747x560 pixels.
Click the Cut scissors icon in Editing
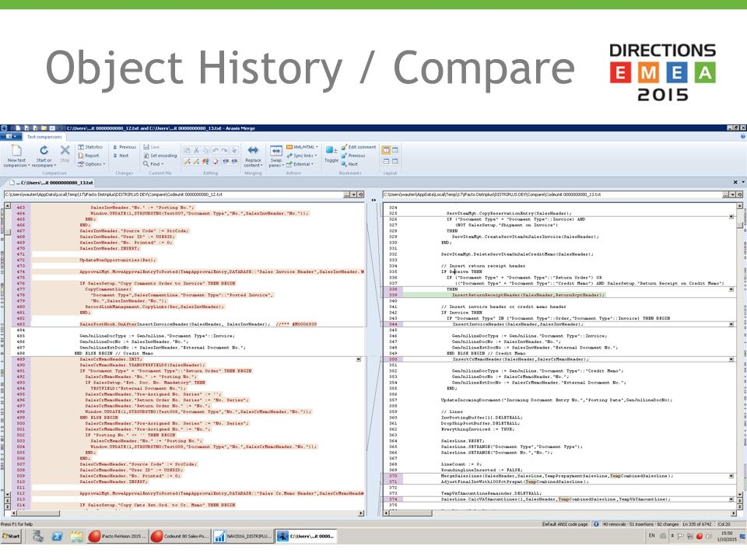196,150
